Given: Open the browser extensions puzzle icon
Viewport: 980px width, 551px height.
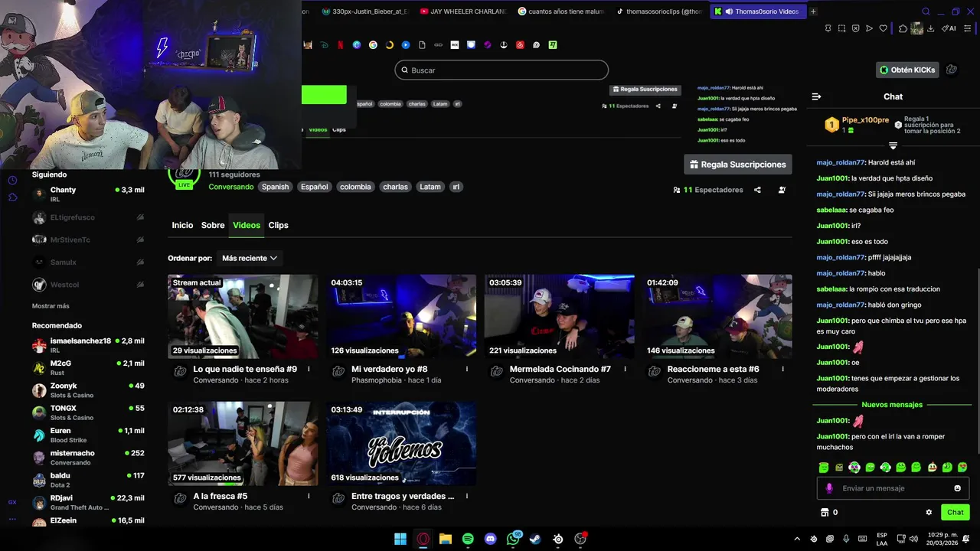Looking at the screenshot, I should point(903,28).
